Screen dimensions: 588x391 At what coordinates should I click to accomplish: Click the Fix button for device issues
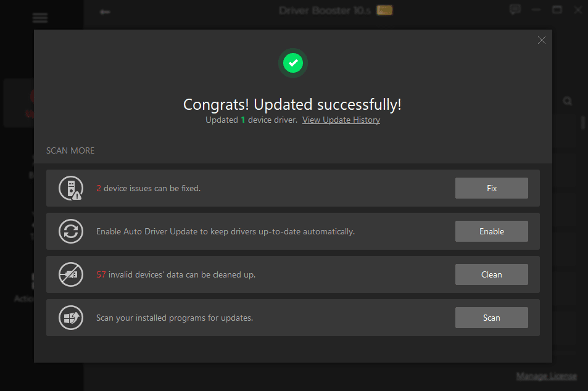(x=491, y=188)
